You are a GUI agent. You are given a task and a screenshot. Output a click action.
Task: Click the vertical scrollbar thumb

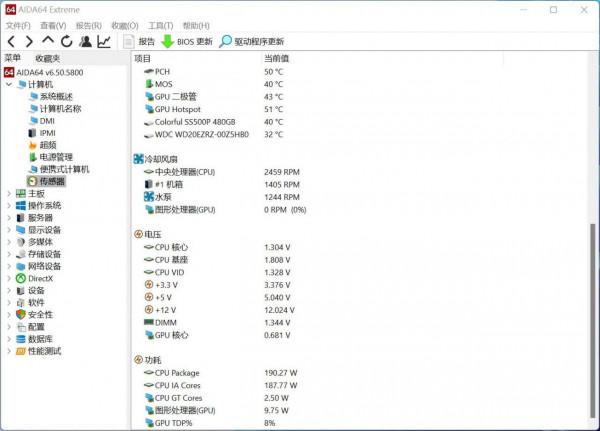pyautogui.click(x=593, y=321)
